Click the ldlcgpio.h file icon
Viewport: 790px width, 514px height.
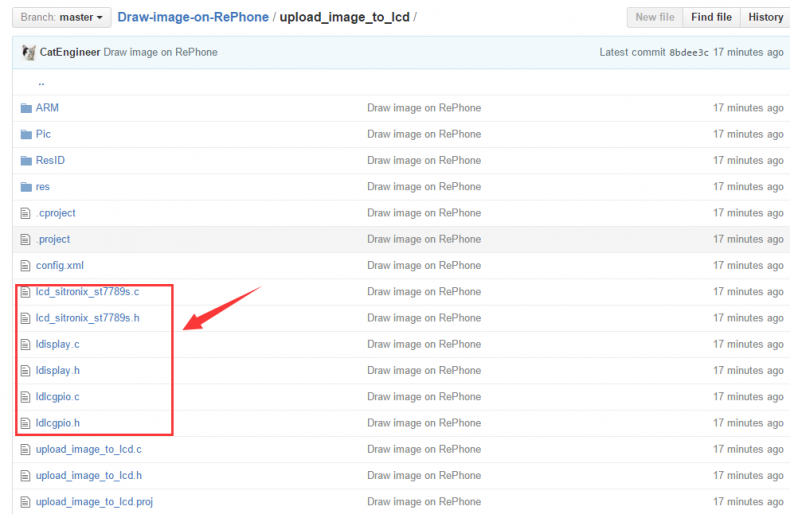(x=25, y=423)
